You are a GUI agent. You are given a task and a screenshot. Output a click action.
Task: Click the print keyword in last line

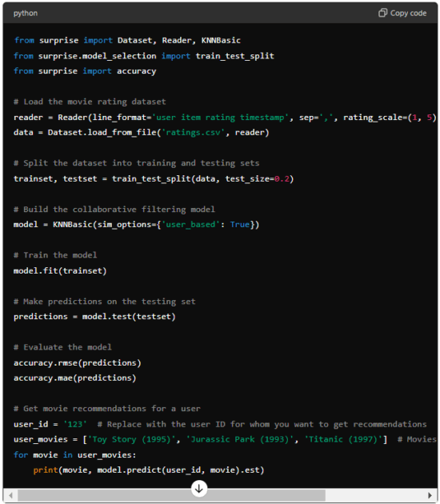(46, 470)
